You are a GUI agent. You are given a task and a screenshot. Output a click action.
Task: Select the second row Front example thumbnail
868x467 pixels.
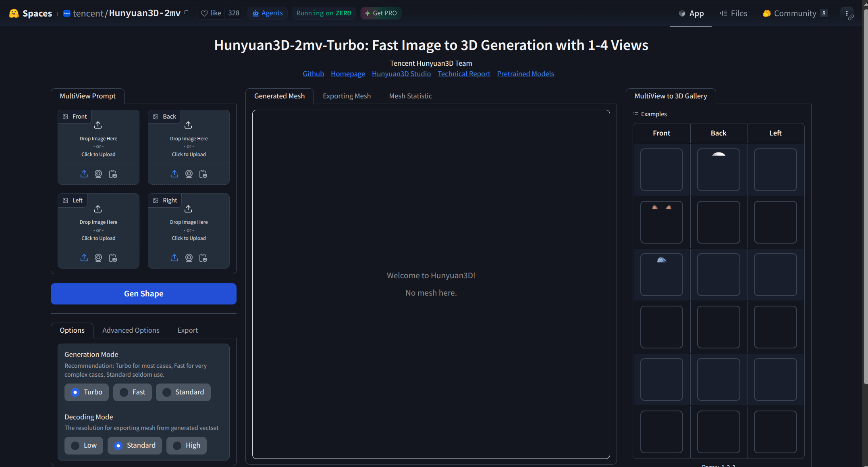click(662, 222)
